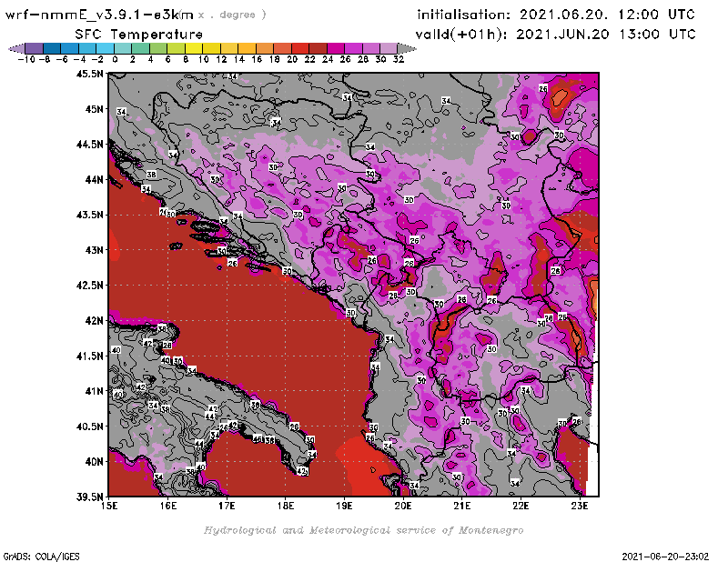Click the 'wrf-nmmE_v3.9.1-e3km' model name

pyautogui.click(x=99, y=15)
